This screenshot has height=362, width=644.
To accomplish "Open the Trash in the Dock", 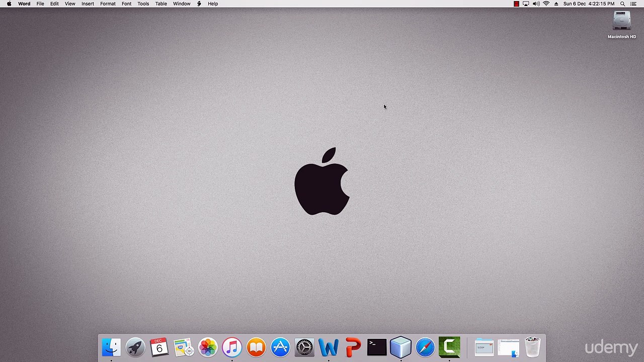I will [x=533, y=347].
